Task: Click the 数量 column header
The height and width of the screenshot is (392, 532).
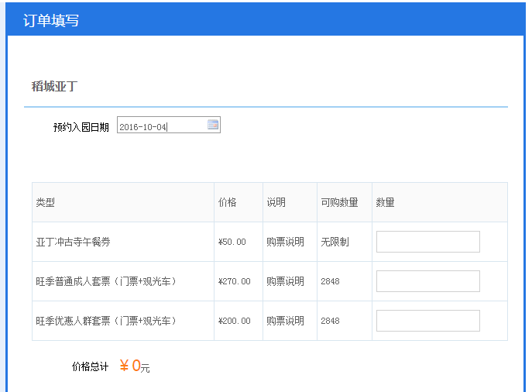Action: tap(385, 203)
